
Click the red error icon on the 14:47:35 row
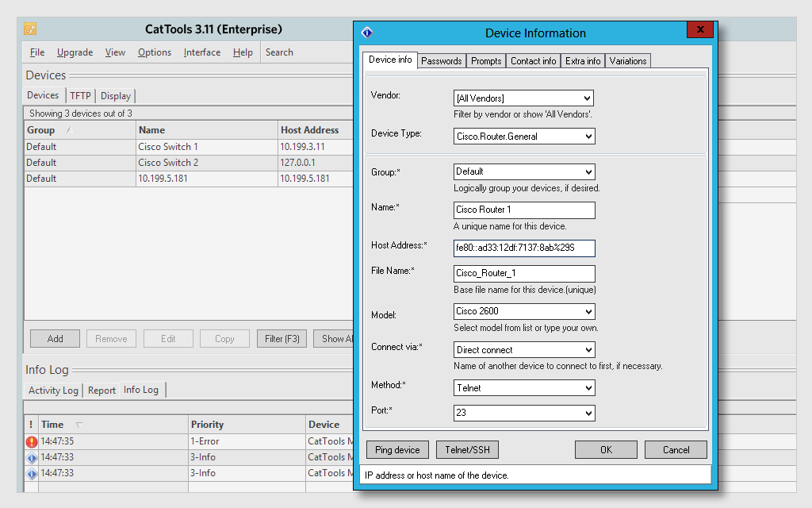[x=30, y=441]
